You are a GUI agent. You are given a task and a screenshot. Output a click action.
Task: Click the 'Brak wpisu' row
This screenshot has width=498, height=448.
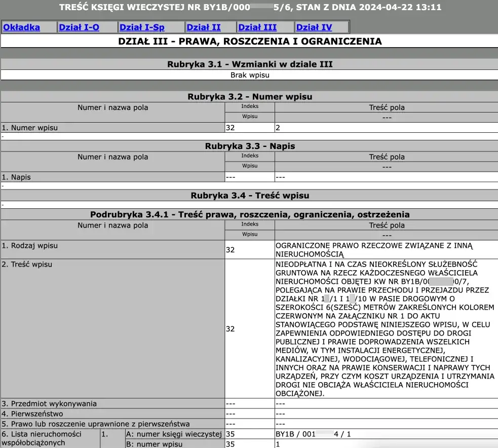click(x=250, y=75)
